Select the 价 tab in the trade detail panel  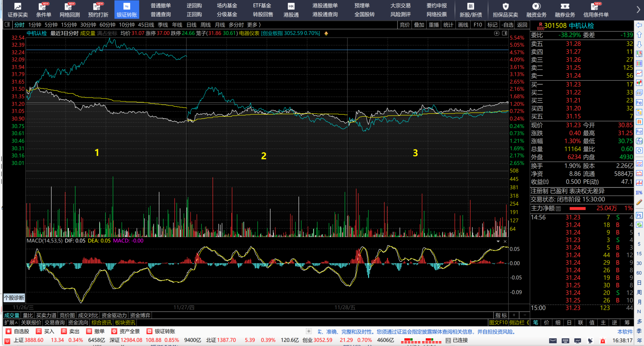click(547, 323)
